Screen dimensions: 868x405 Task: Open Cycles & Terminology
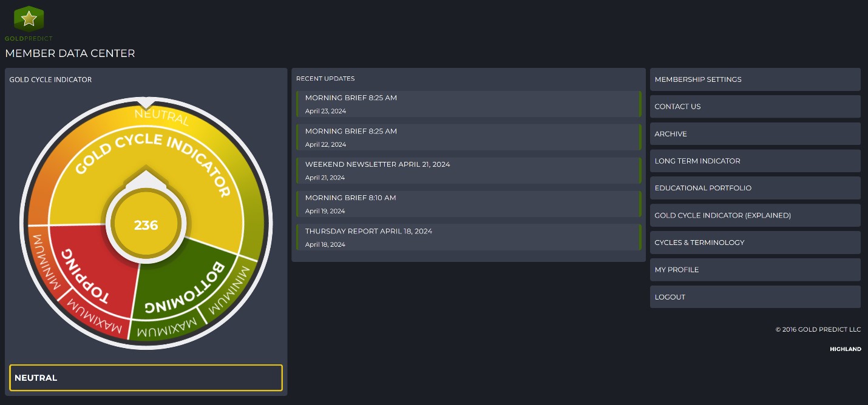coord(755,243)
